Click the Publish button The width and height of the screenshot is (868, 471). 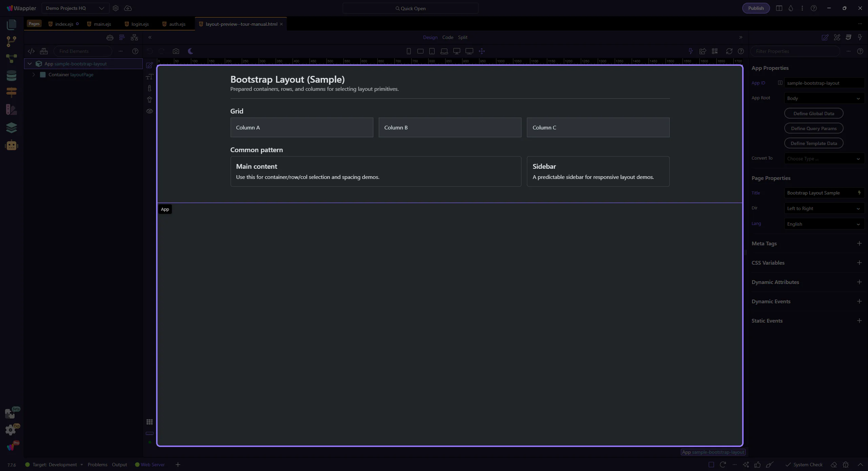pos(756,8)
